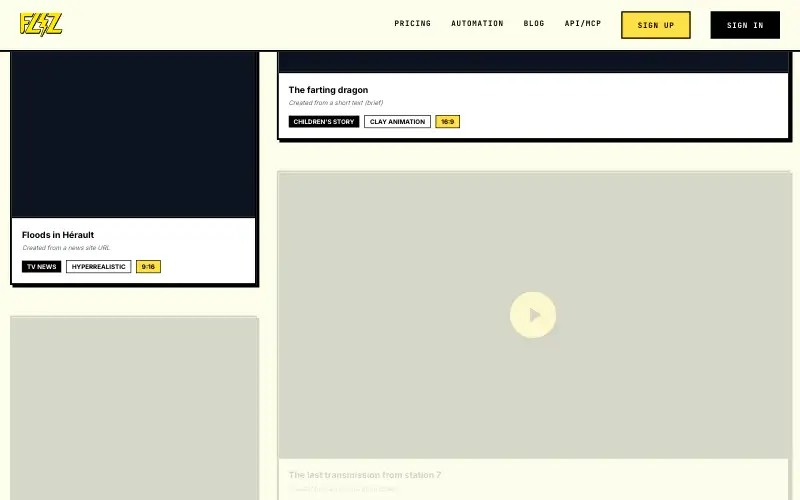Viewport: 800px width, 500px height.
Task: Open the Automation menu item
Action: point(477,23)
